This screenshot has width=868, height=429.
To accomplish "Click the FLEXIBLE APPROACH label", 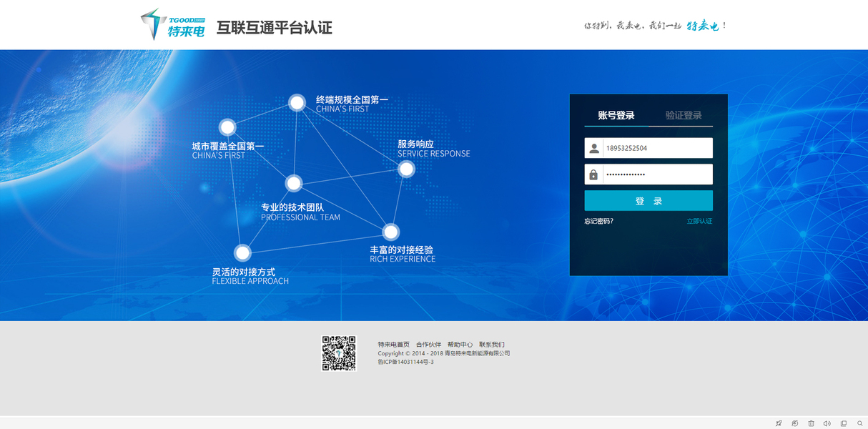I will coord(250,281).
